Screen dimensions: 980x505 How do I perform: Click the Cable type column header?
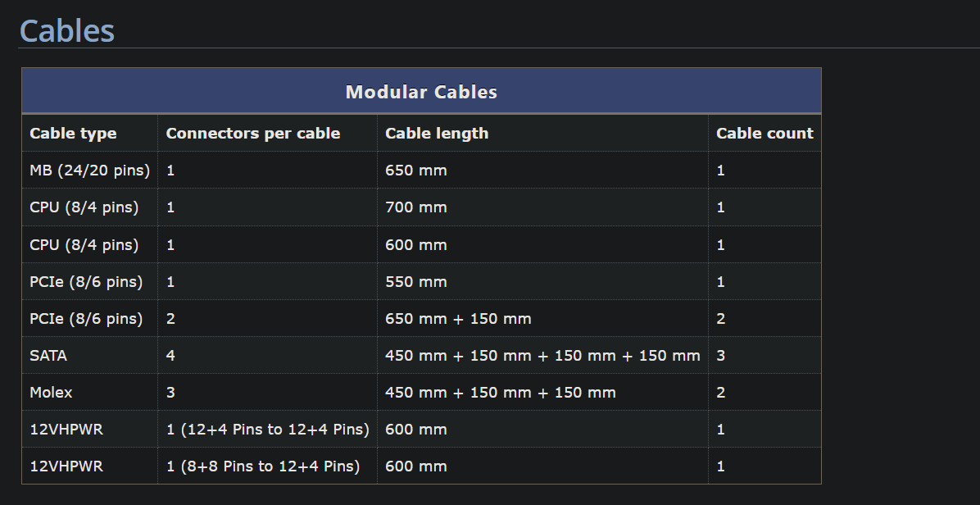click(x=73, y=134)
